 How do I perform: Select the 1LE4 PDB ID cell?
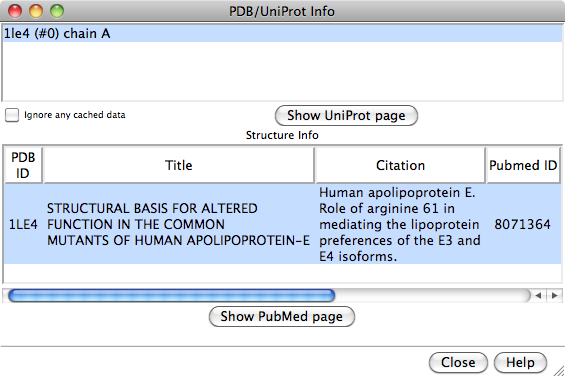pyautogui.click(x=23, y=225)
